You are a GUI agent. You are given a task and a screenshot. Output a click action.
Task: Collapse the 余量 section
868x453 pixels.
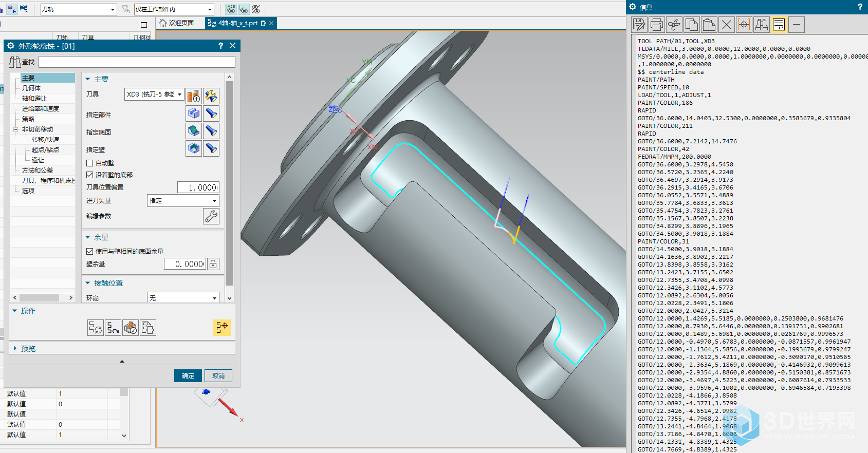click(x=88, y=237)
